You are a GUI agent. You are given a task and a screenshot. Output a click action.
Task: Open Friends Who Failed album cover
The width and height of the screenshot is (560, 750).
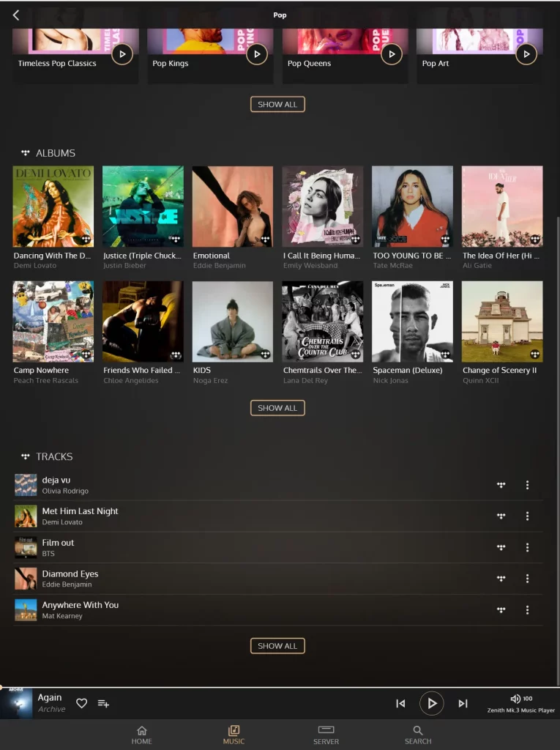(x=143, y=322)
